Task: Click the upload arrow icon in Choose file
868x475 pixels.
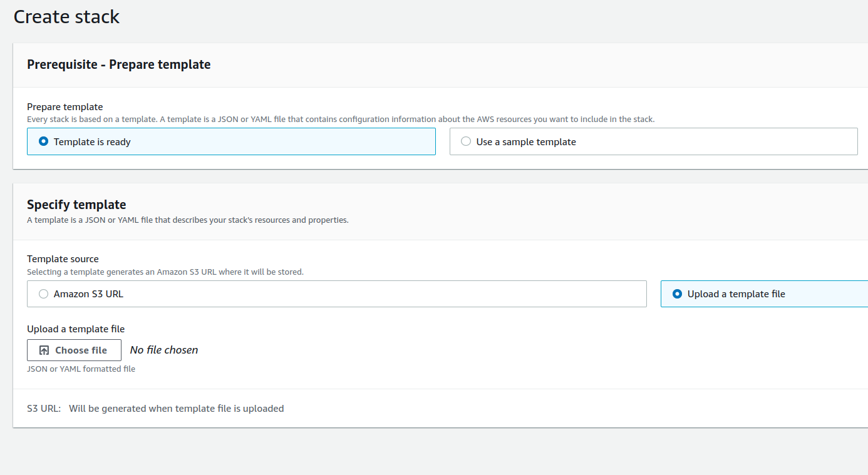Action: 44,350
